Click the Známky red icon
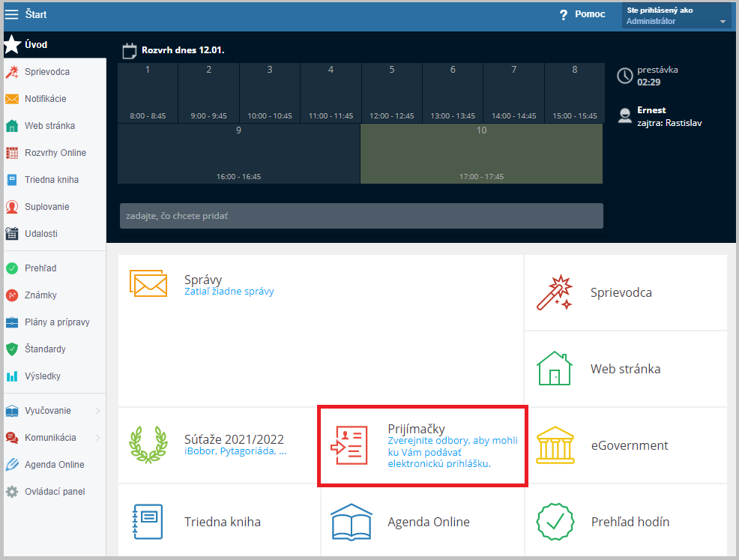739x560 pixels. 12,295
